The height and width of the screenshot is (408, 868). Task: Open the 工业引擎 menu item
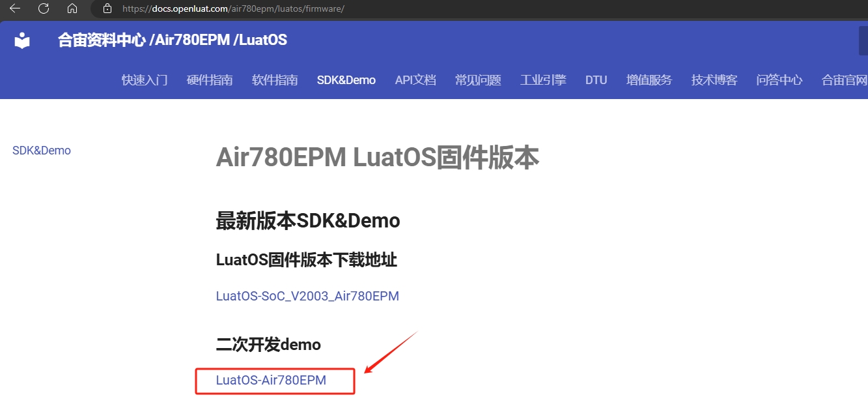pos(543,80)
